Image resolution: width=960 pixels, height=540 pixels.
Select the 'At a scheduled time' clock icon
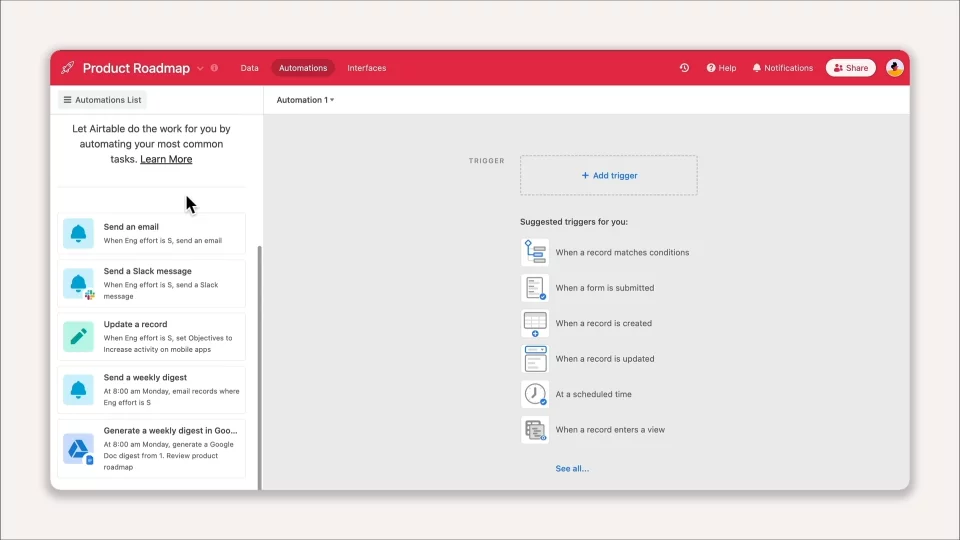tap(534, 394)
